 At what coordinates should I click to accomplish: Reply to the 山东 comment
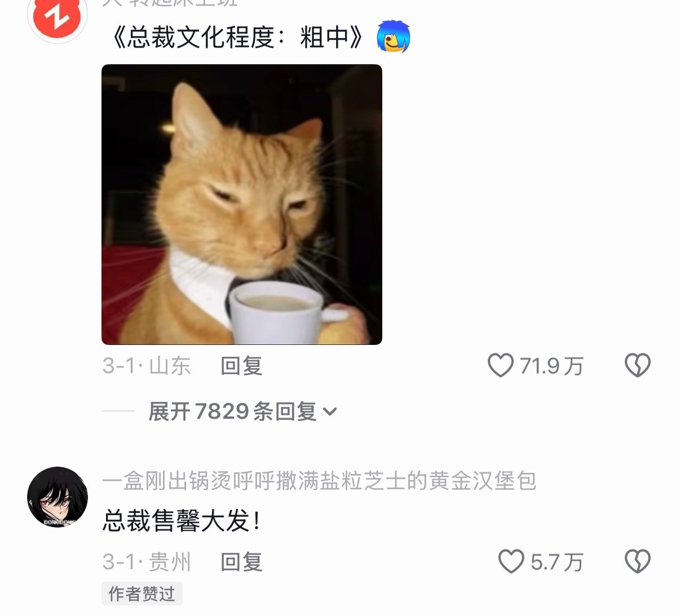click(241, 366)
